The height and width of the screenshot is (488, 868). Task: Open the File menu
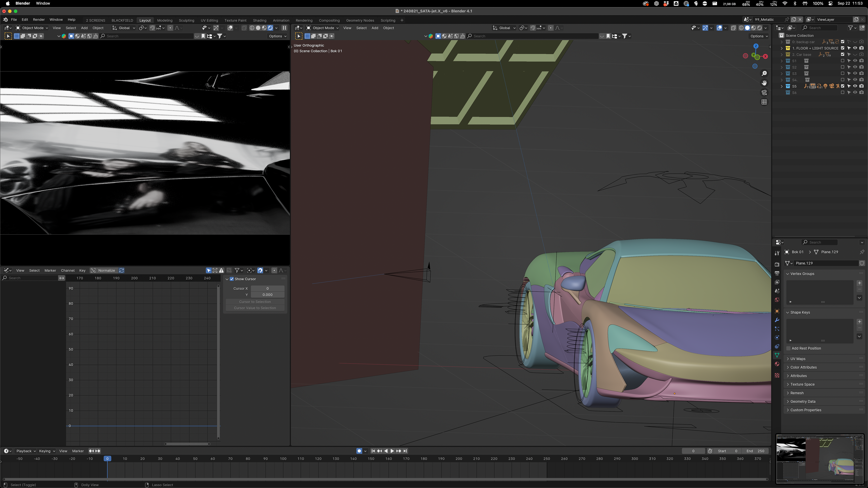coord(14,19)
